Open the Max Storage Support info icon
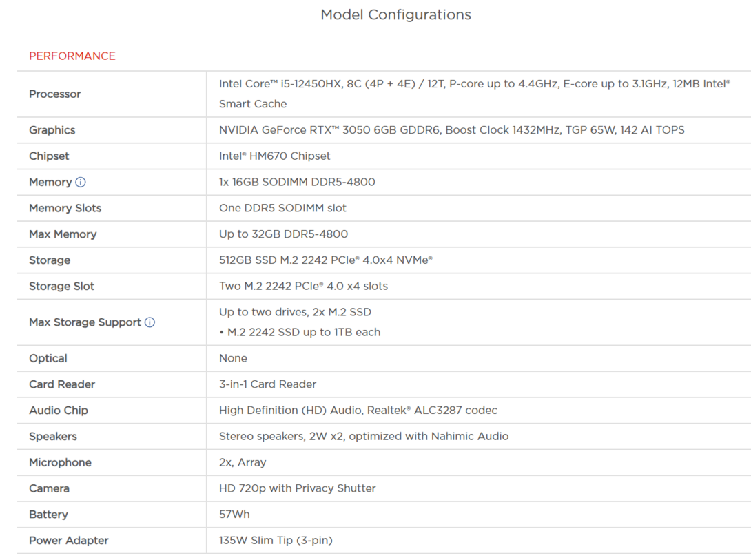751x560 pixels. (150, 322)
